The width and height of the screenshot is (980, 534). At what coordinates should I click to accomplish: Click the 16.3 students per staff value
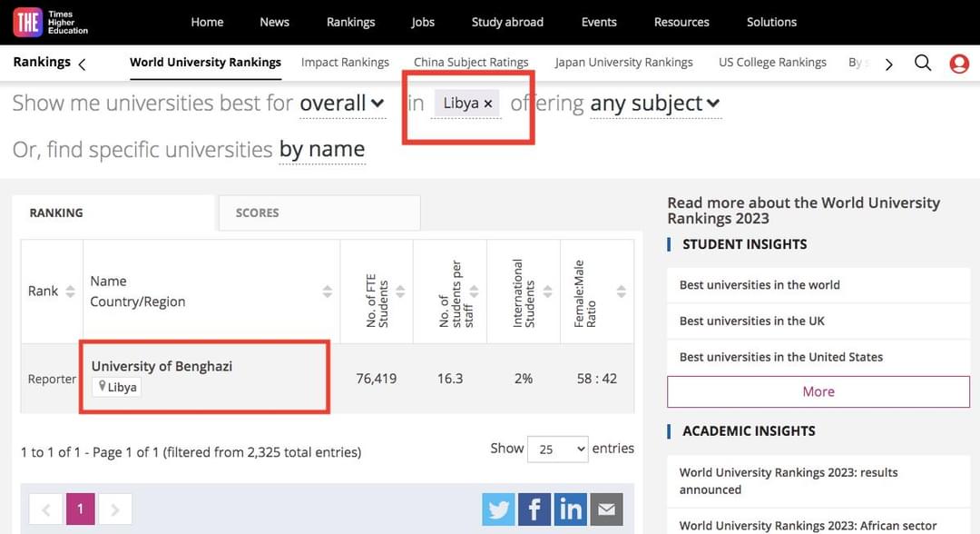point(450,379)
